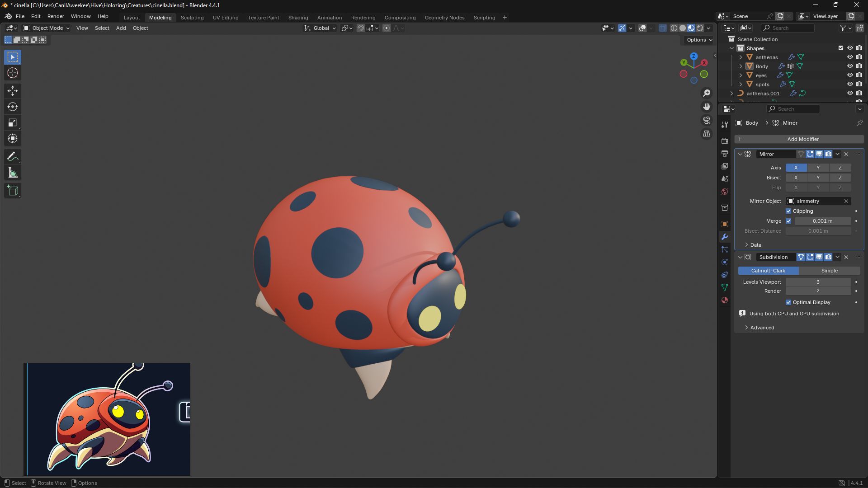The height and width of the screenshot is (488, 868).
Task: Open the Physics properties tab
Action: 725,262
